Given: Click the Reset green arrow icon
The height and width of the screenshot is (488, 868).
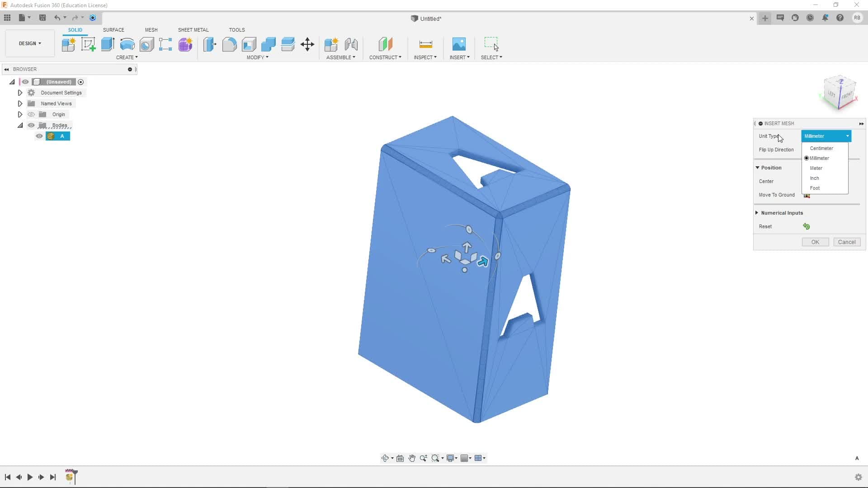Looking at the screenshot, I should point(807,226).
